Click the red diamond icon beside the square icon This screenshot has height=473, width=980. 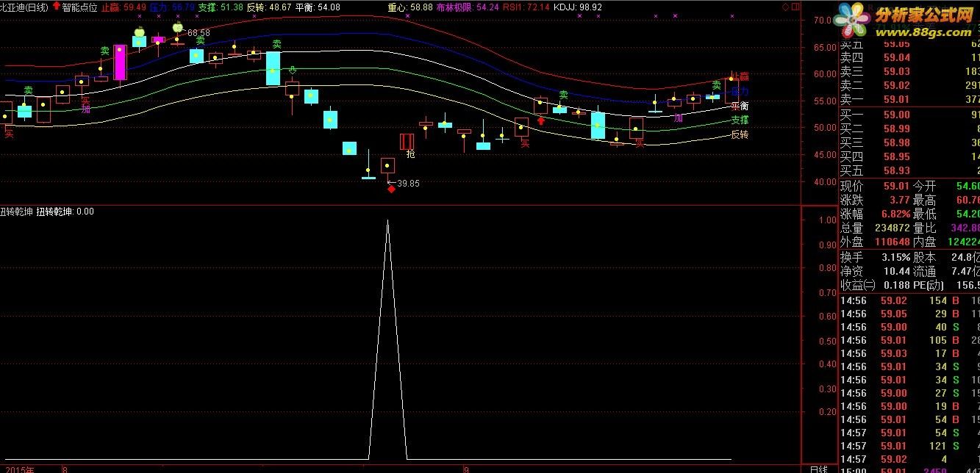[x=787, y=7]
